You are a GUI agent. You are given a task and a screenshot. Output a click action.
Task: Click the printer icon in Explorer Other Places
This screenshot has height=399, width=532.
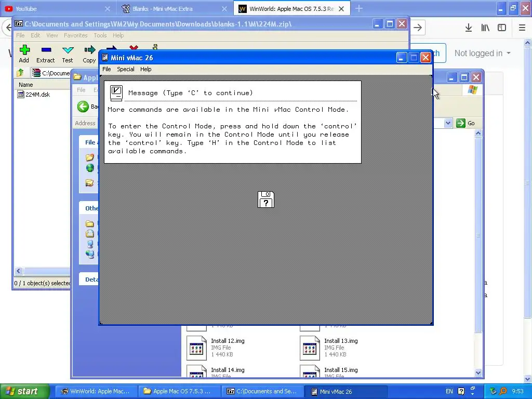(89, 233)
